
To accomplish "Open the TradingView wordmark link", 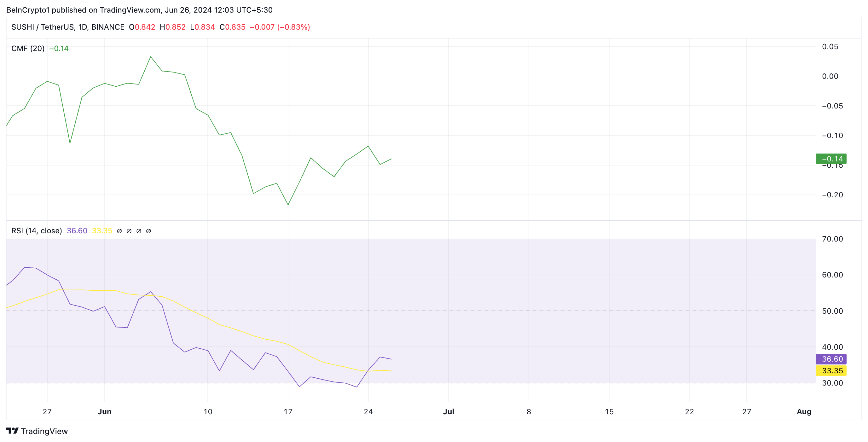I will (x=44, y=431).
